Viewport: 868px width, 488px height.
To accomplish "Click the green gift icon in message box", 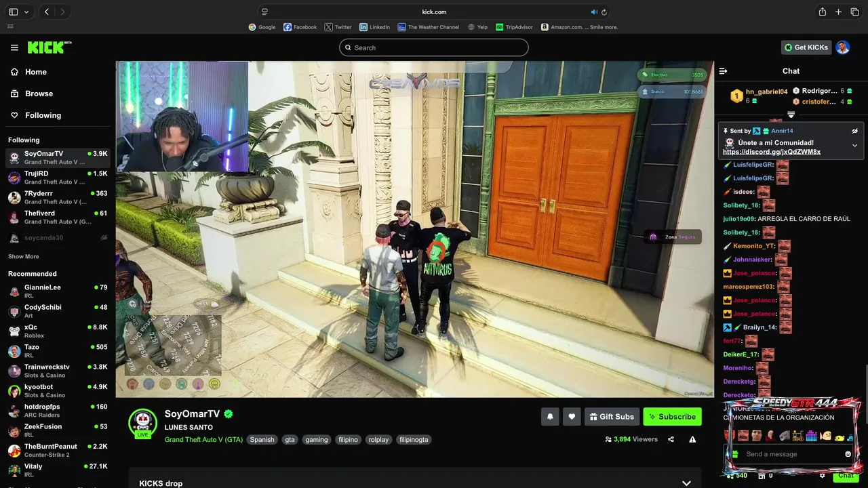I will (734, 454).
